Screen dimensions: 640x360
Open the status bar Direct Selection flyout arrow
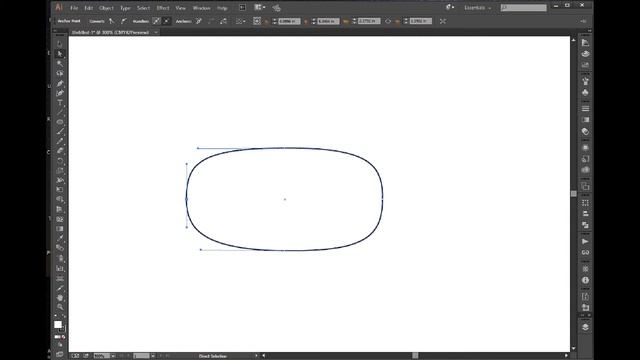(x=256, y=356)
